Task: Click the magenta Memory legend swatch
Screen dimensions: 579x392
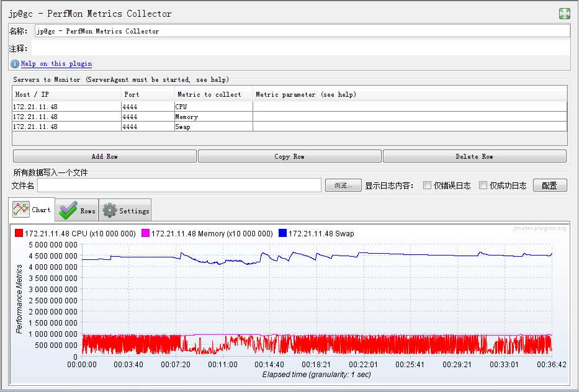Action: pos(145,233)
